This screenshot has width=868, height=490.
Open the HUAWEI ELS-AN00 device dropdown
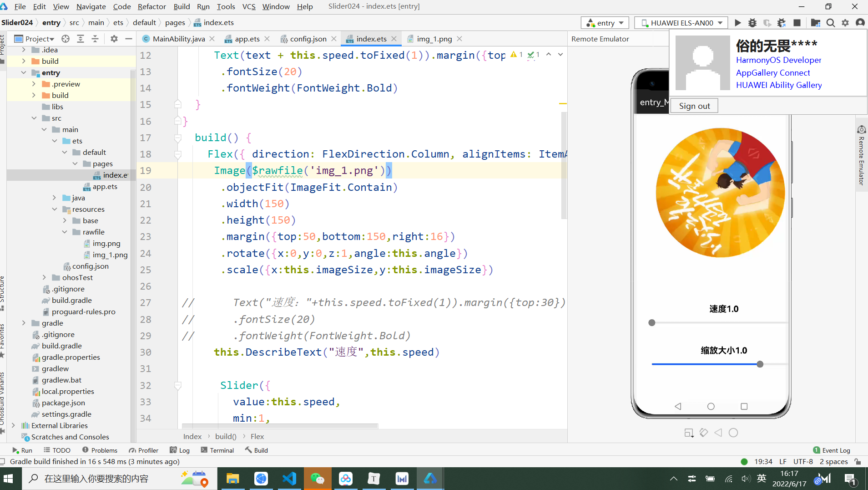click(681, 23)
